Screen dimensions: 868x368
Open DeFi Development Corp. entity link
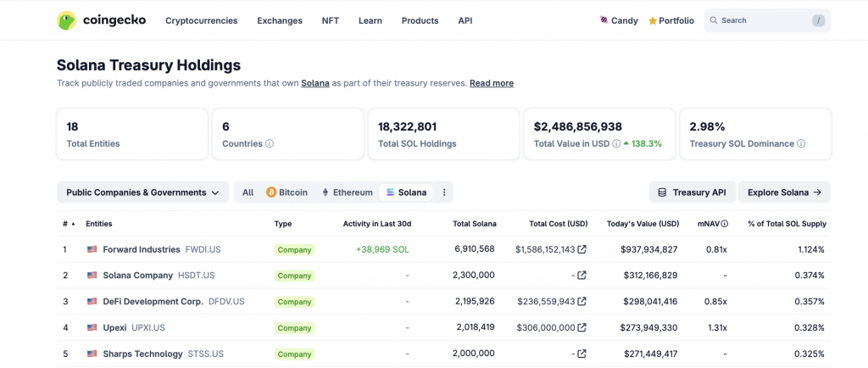click(x=153, y=301)
